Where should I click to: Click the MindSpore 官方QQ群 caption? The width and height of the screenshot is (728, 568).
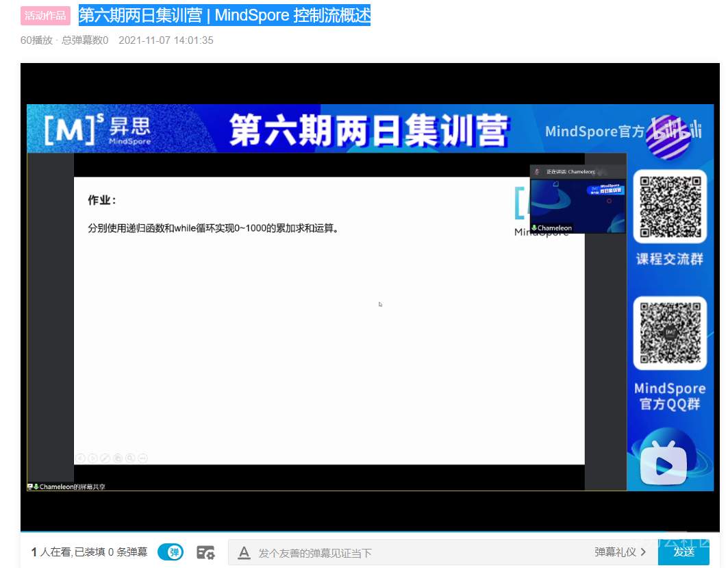pos(670,396)
